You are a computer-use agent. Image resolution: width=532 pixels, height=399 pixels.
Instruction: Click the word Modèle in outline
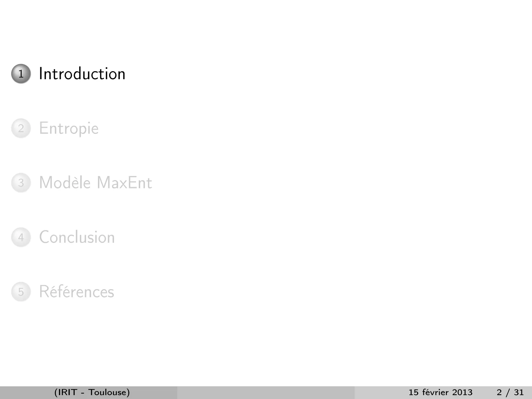click(x=65, y=183)
